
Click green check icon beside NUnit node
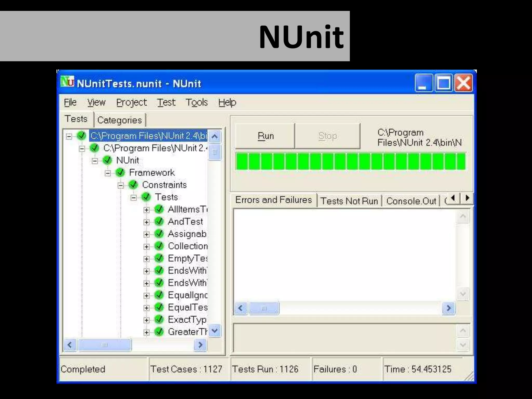107,160
